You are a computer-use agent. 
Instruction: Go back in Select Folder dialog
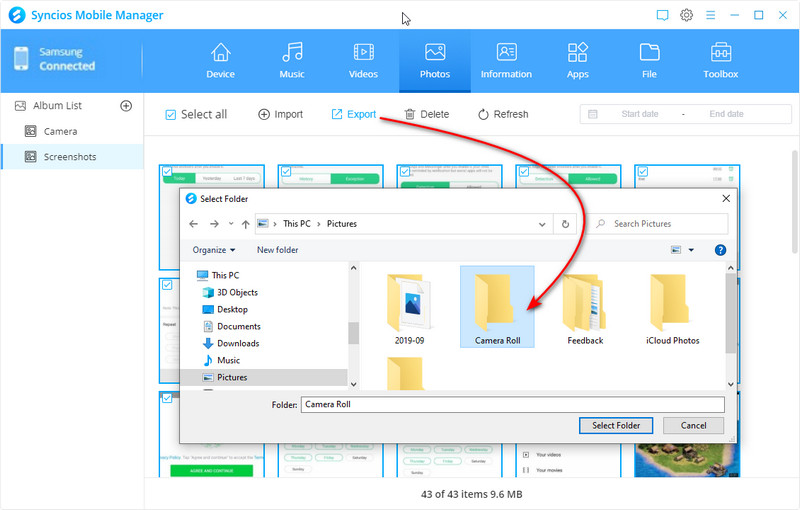pyautogui.click(x=193, y=224)
